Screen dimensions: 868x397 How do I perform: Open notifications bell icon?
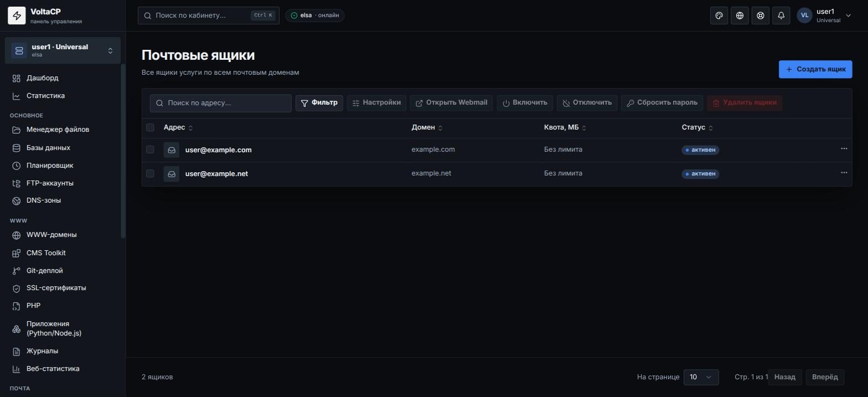tap(781, 16)
